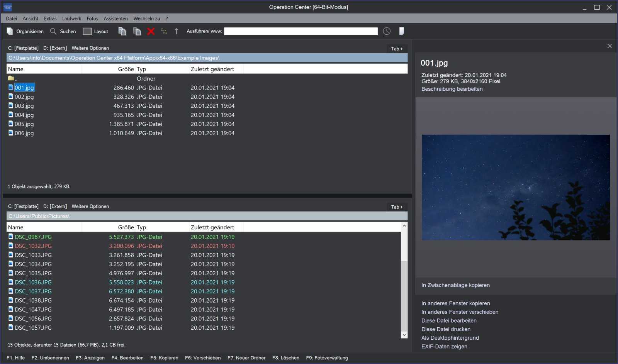
Task: Click F9: Fotoverwaltung in bottom bar
Action: tap(327, 358)
